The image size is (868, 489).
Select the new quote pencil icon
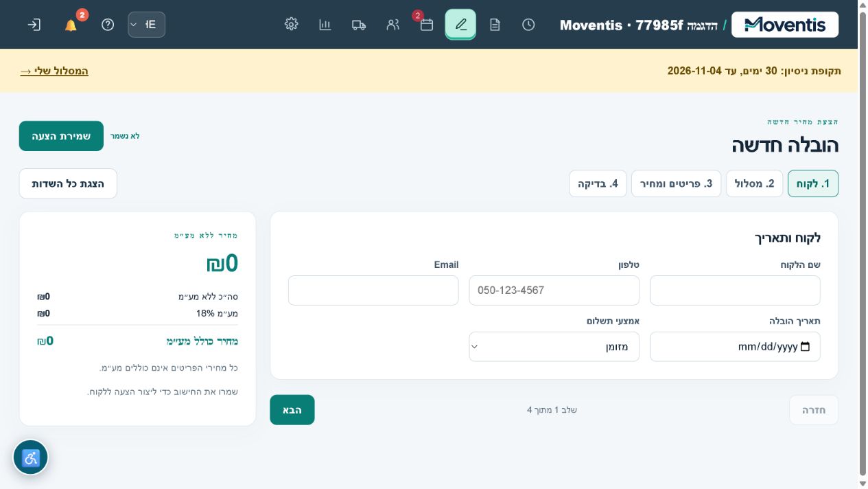click(x=460, y=25)
